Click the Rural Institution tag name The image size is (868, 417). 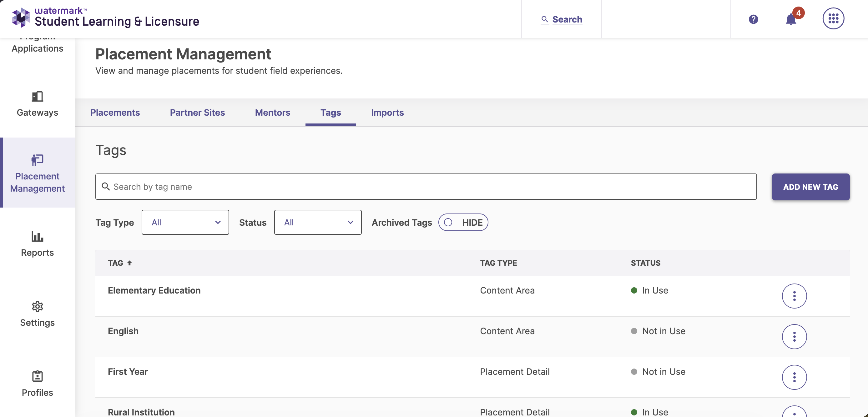tap(141, 412)
